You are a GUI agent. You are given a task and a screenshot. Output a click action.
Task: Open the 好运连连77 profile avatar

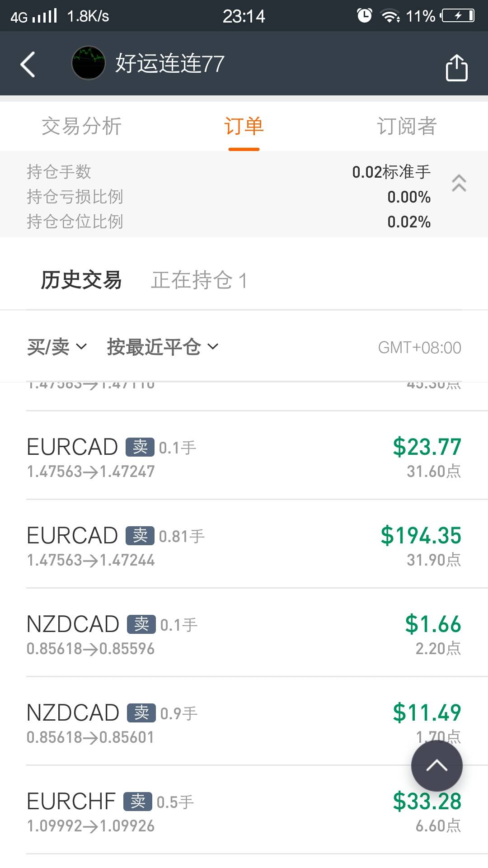89,63
